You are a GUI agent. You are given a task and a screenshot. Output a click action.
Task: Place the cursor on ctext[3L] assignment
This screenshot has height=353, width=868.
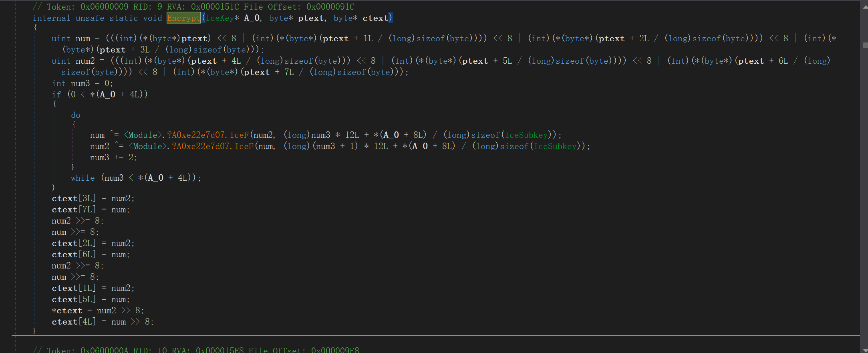[93, 199]
